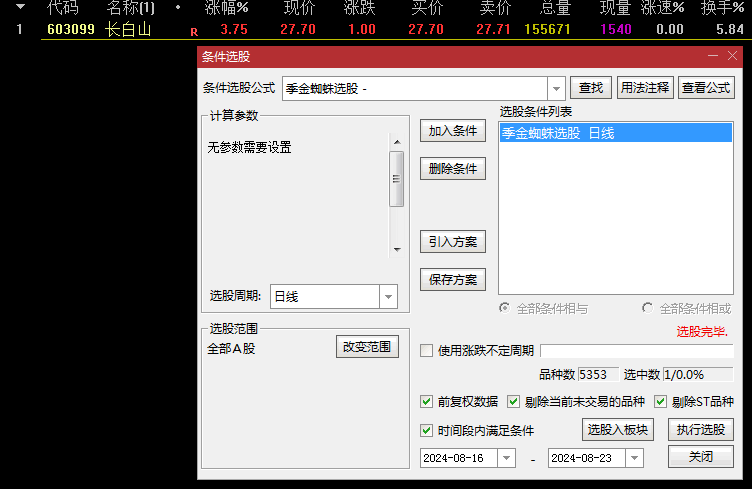Image resolution: width=752 pixels, height=489 pixels.
Task: Click the 总量 column header
Action: pos(555,8)
